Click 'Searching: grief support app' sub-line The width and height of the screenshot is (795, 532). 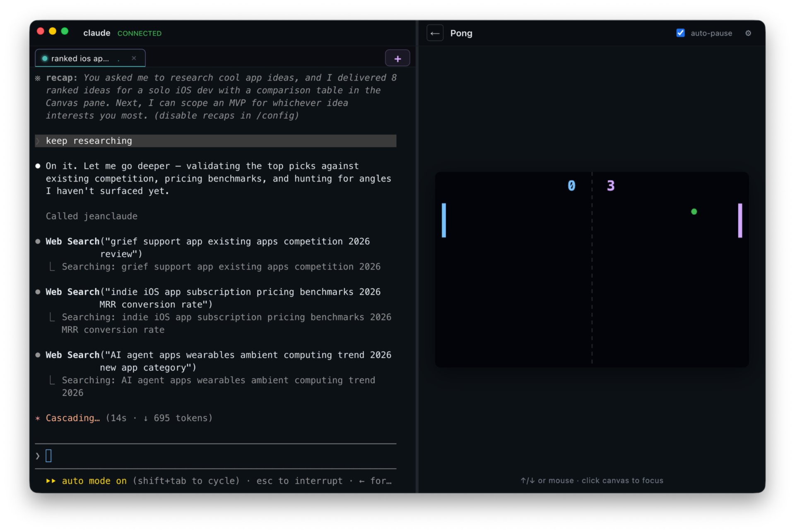[x=221, y=267]
